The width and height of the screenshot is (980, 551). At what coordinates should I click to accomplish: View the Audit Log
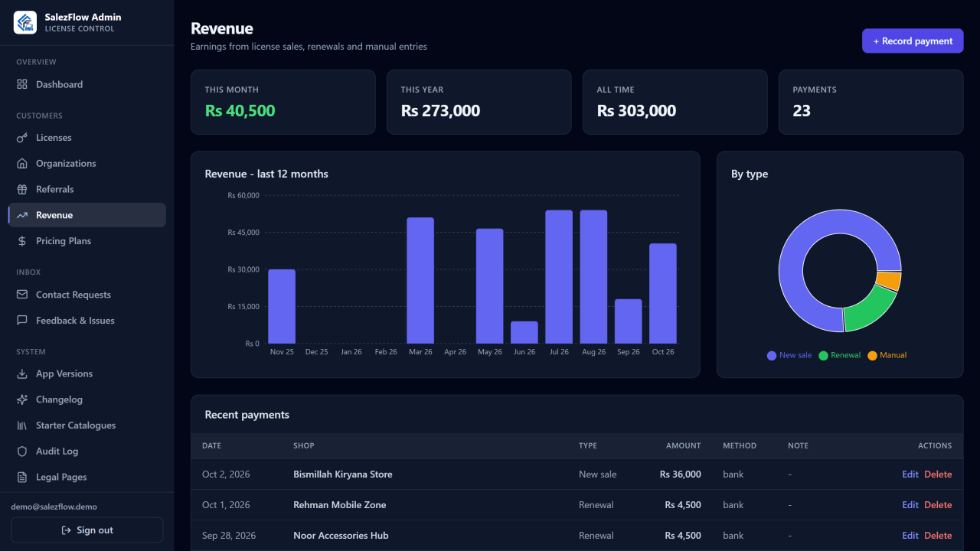tap(87, 452)
